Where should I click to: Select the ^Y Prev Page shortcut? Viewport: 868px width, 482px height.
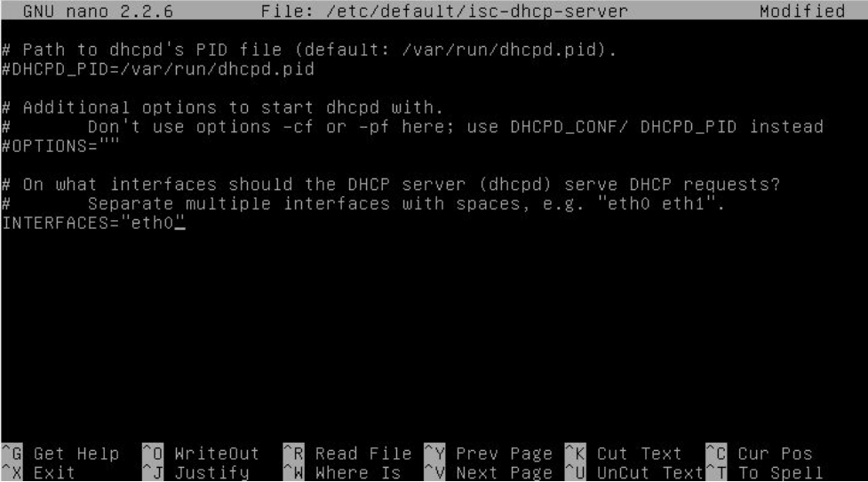489,454
